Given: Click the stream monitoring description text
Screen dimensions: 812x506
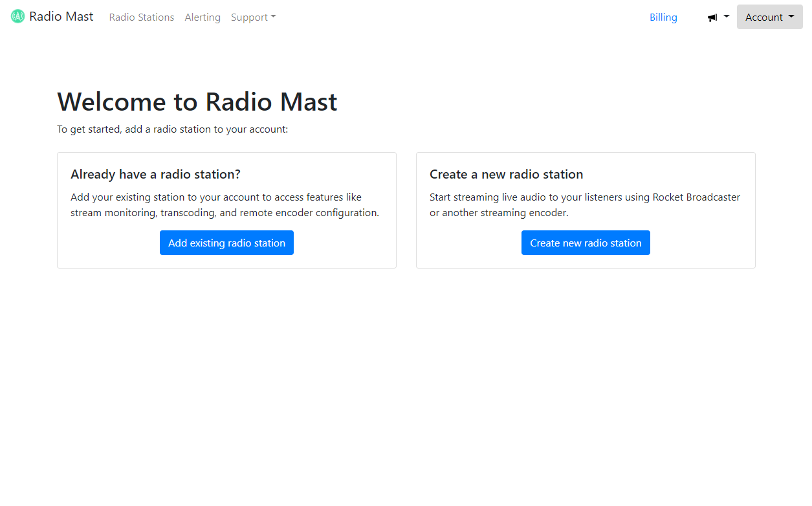Looking at the screenshot, I should pyautogui.click(x=225, y=205).
